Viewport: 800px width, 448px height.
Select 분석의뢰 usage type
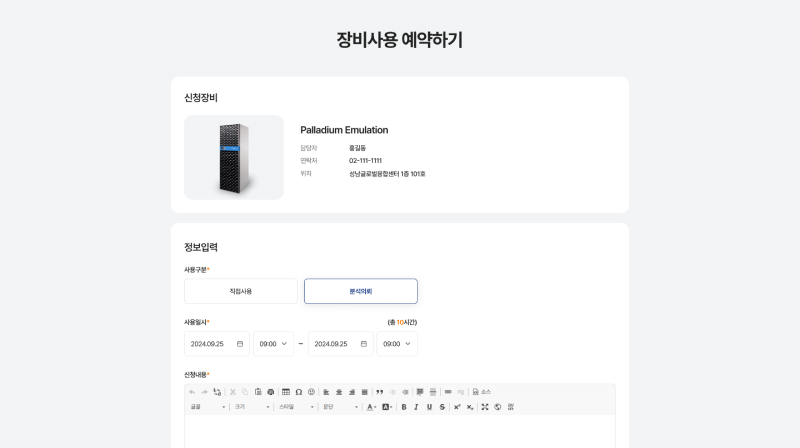(361, 291)
